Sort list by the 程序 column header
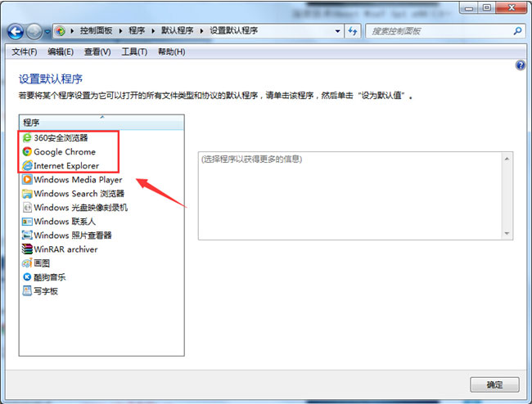This screenshot has width=532, height=404. (101, 123)
